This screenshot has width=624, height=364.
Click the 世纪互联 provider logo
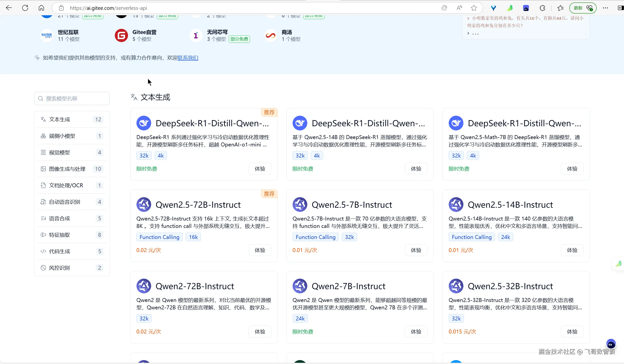point(47,35)
